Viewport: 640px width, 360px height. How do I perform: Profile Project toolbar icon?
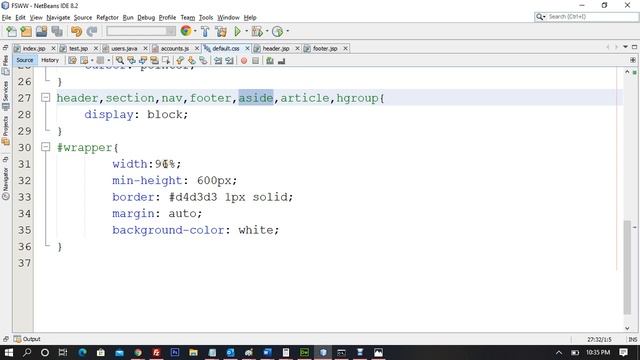point(278,31)
